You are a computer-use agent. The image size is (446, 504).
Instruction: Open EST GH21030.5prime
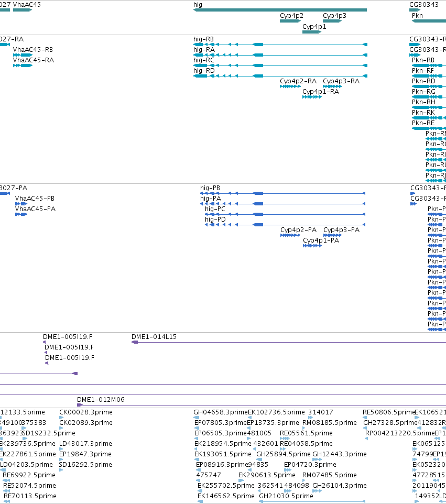click(x=286, y=496)
